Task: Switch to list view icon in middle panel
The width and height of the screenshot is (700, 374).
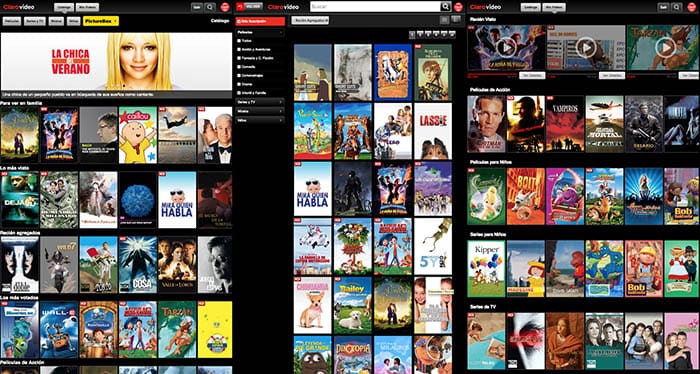Action: coord(445,20)
